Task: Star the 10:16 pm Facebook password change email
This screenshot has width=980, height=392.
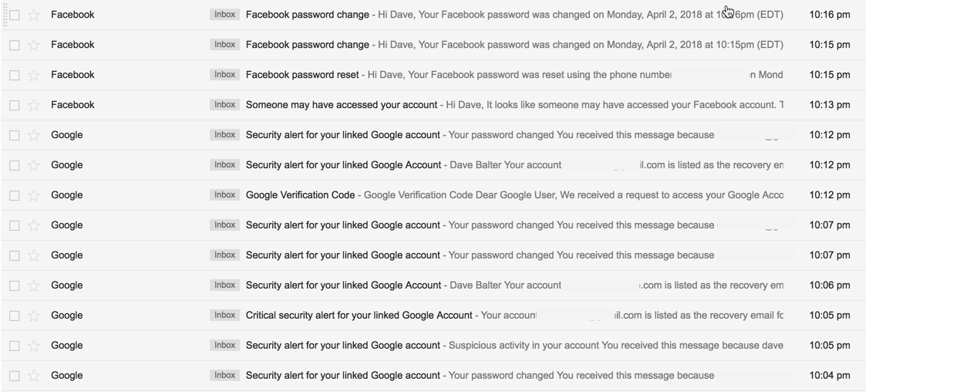Action: [33, 15]
